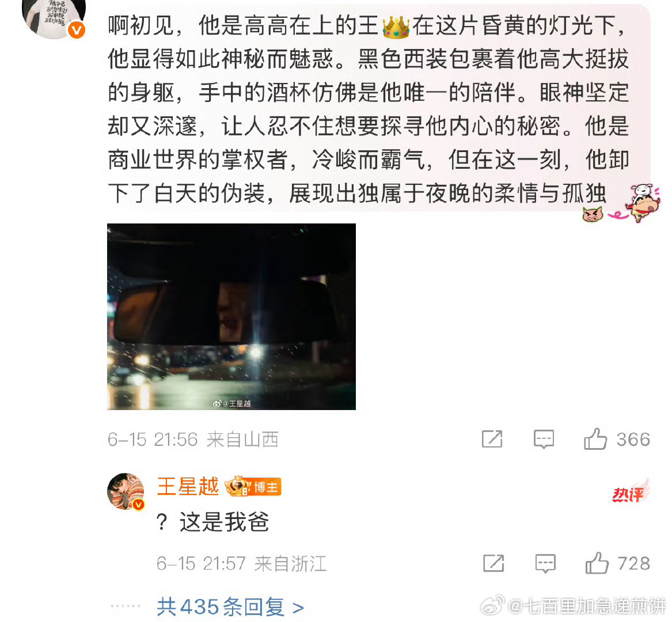Tap the 366 like count
The height and width of the screenshot is (622, 672).
[x=633, y=439]
